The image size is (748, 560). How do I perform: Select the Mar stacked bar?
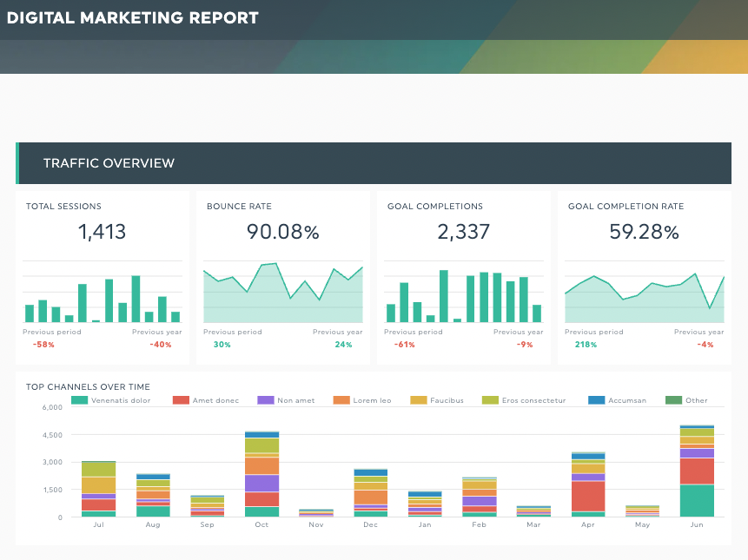(533, 511)
